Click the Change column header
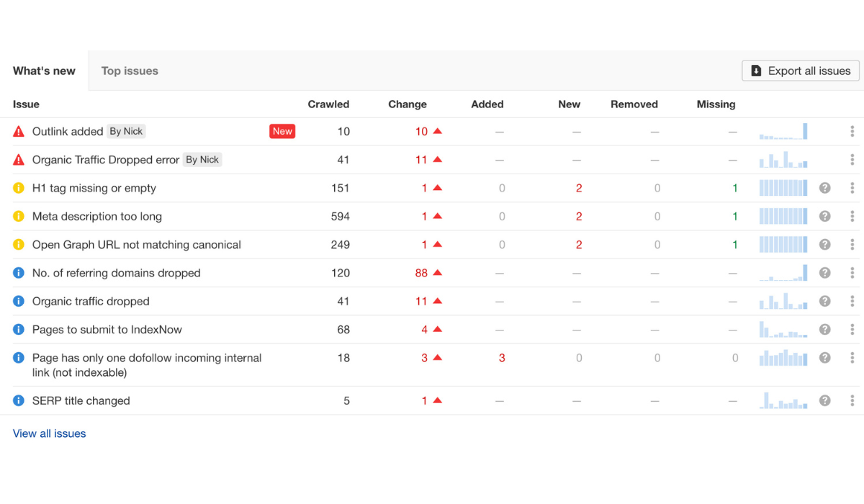Image resolution: width=864 pixels, height=504 pixels. click(x=408, y=104)
